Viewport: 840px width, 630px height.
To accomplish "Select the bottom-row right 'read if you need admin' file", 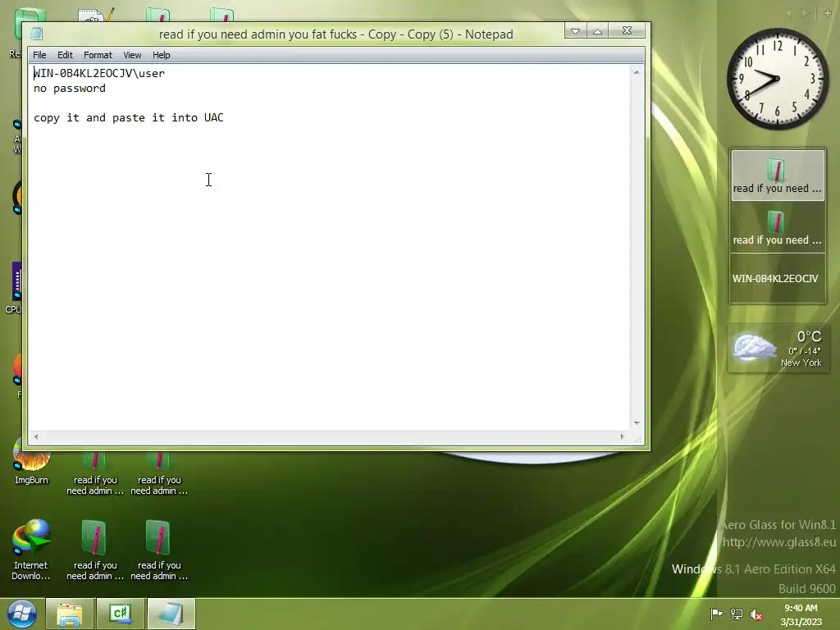I will (x=159, y=550).
